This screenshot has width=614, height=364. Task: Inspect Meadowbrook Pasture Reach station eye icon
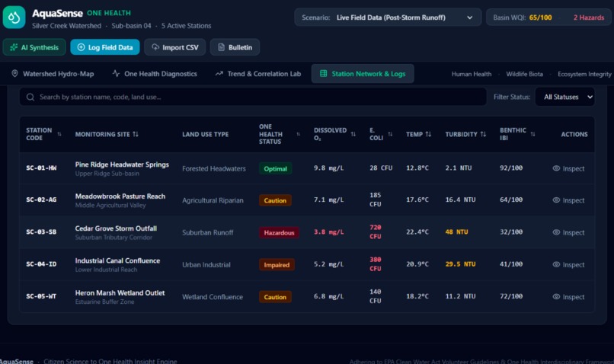point(556,200)
